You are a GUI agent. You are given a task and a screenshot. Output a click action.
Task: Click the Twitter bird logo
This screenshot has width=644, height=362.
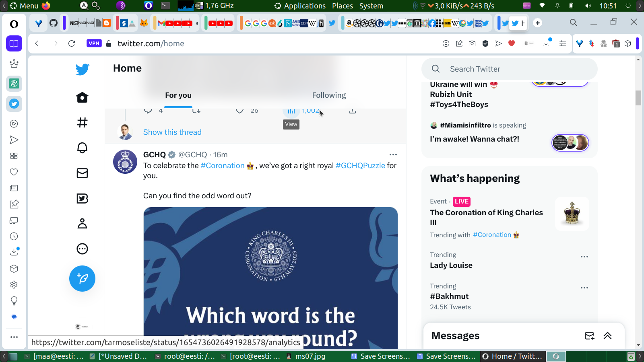click(x=82, y=70)
